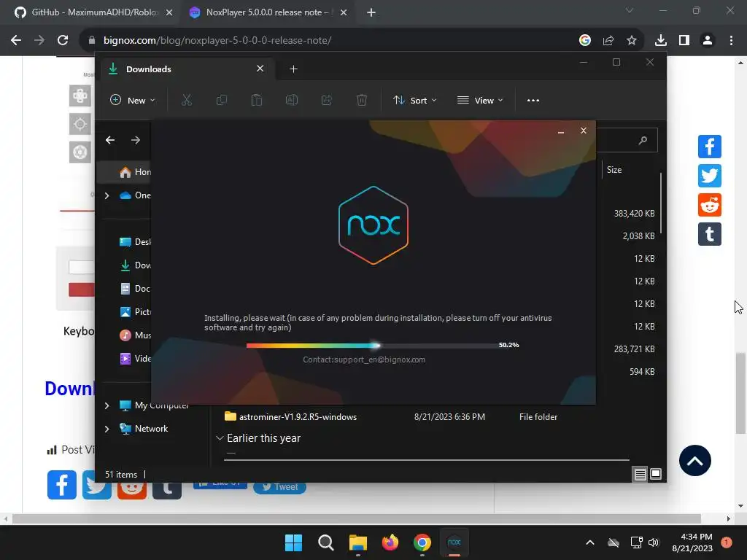Click the Share icon in File Explorer toolbar
Image resolution: width=747 pixels, height=560 pixels.
[x=326, y=100]
